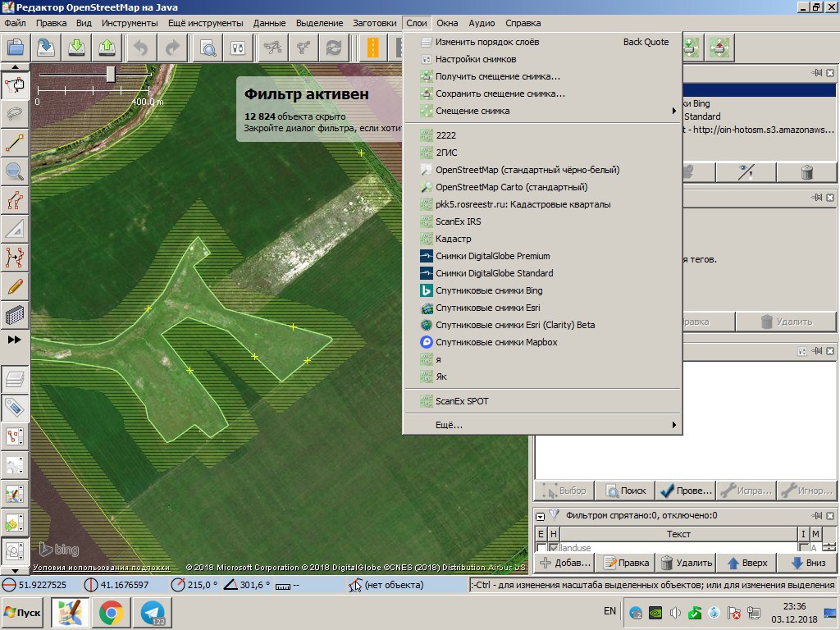
Task: Click the Вниз move down button
Action: pos(807,563)
